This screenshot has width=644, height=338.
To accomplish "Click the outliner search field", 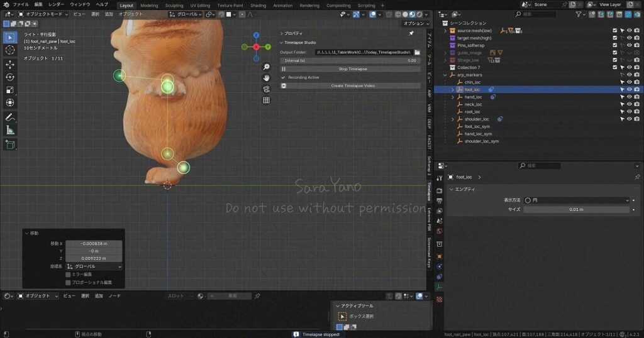I will click(x=538, y=14).
